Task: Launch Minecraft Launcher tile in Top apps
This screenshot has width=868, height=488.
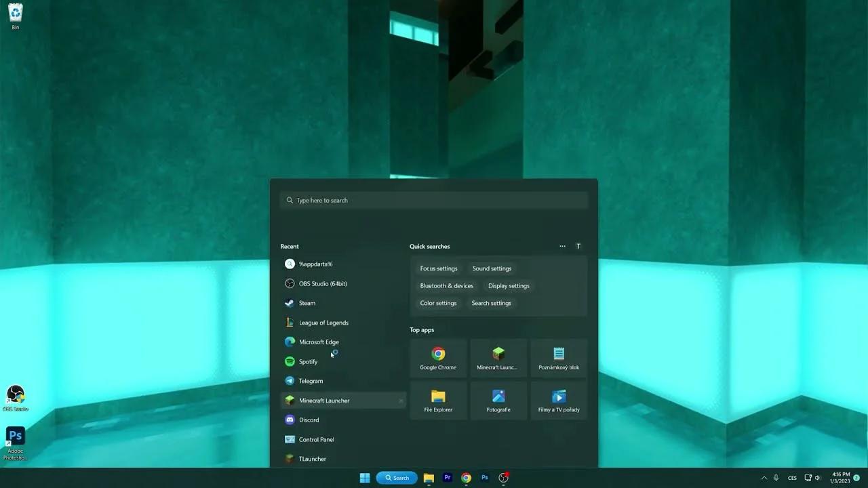Action: [x=498, y=359]
